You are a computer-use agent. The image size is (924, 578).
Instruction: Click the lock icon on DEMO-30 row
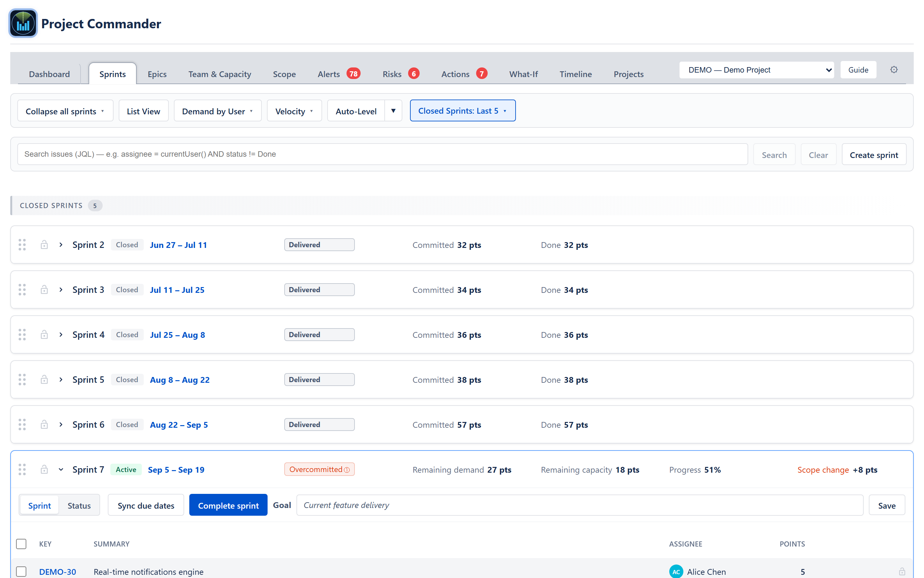click(902, 572)
